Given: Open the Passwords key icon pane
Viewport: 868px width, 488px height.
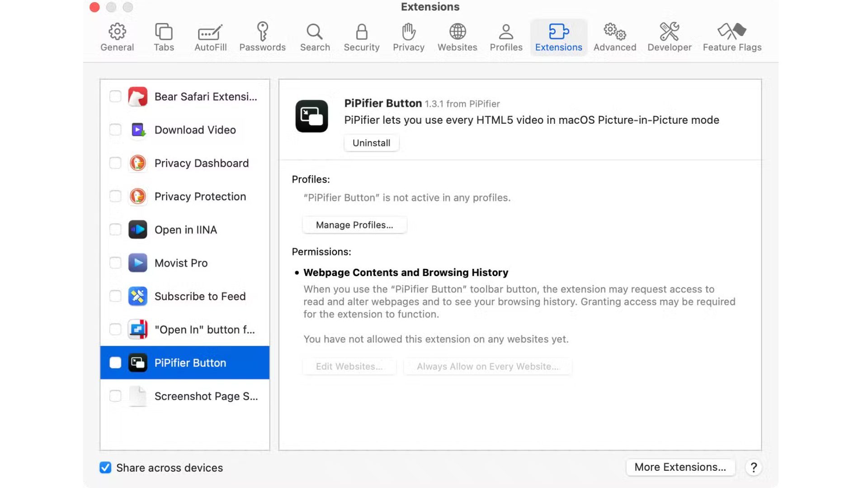Looking at the screenshot, I should 262,32.
